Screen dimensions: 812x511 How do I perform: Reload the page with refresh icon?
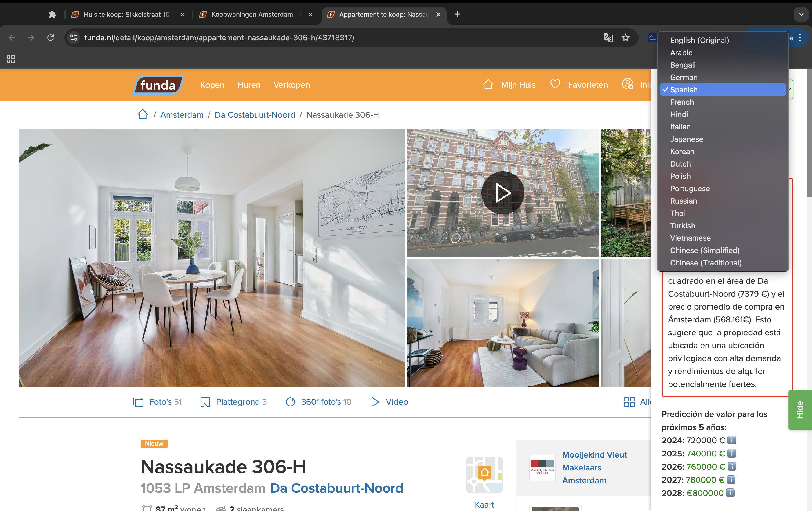pos(50,37)
